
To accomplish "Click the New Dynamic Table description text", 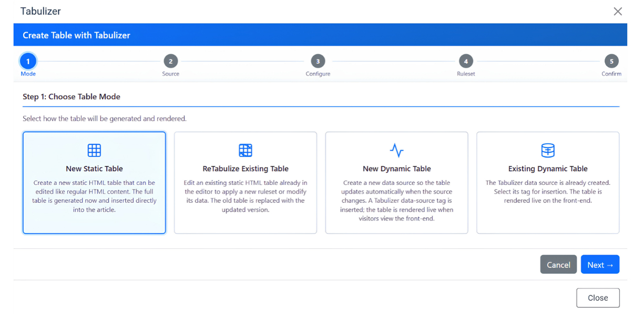I will pos(397,201).
